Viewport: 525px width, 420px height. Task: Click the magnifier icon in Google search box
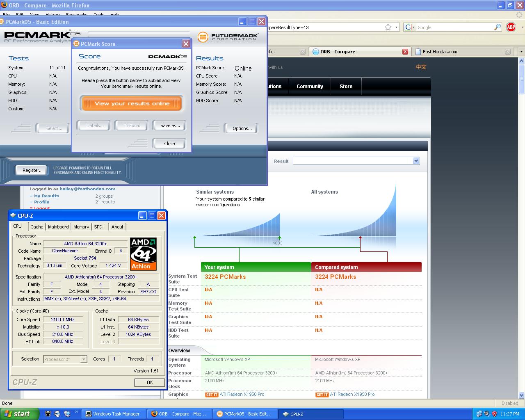[x=498, y=27]
